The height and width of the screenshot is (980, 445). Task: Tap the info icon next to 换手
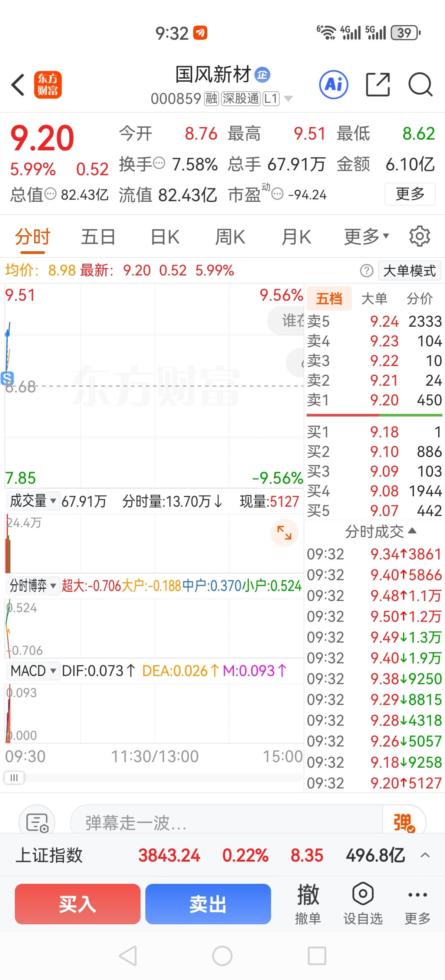coord(159,163)
